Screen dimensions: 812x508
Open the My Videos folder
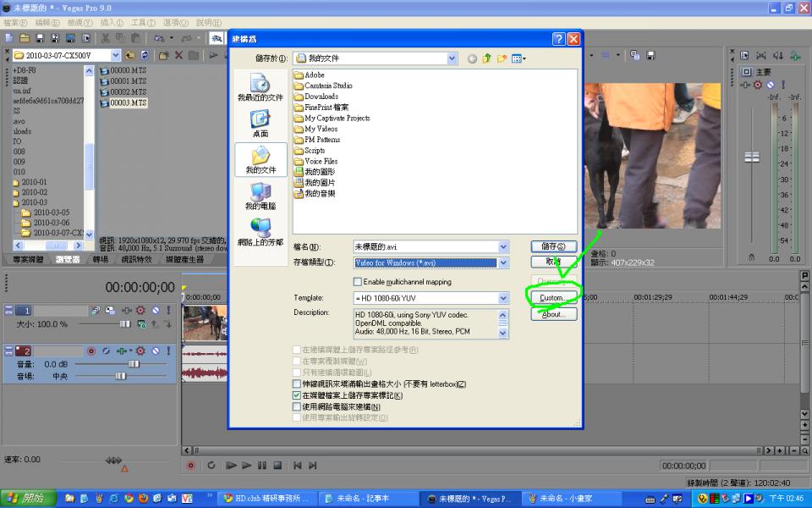pos(321,129)
